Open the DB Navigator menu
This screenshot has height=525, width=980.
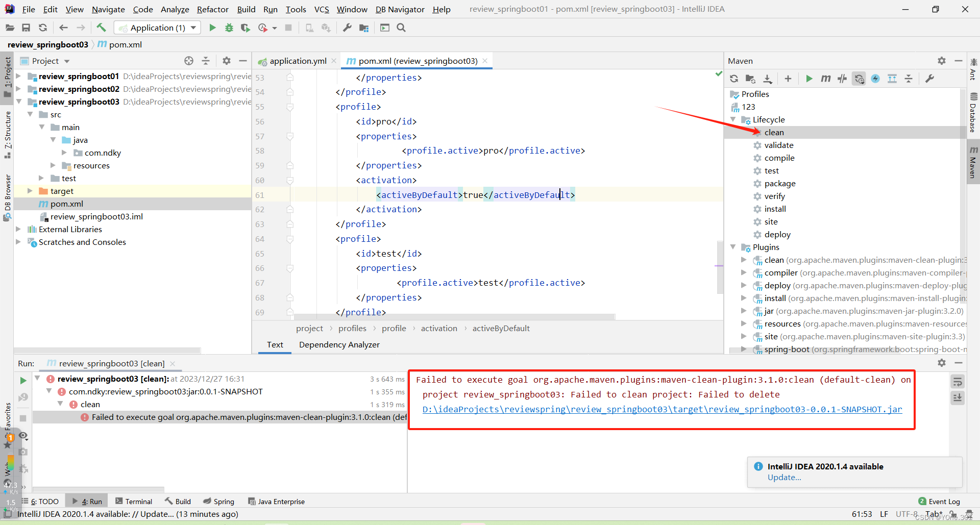(400, 9)
